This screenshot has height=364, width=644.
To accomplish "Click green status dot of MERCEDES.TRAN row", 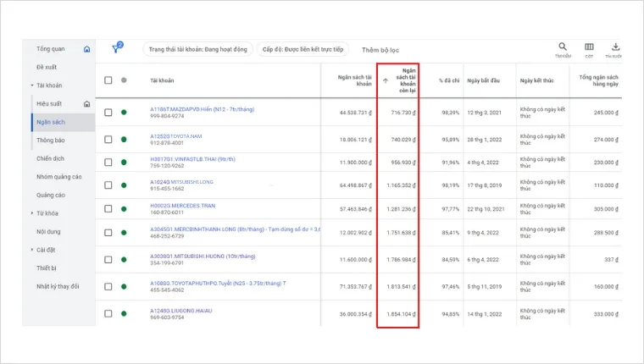I will click(x=124, y=209).
